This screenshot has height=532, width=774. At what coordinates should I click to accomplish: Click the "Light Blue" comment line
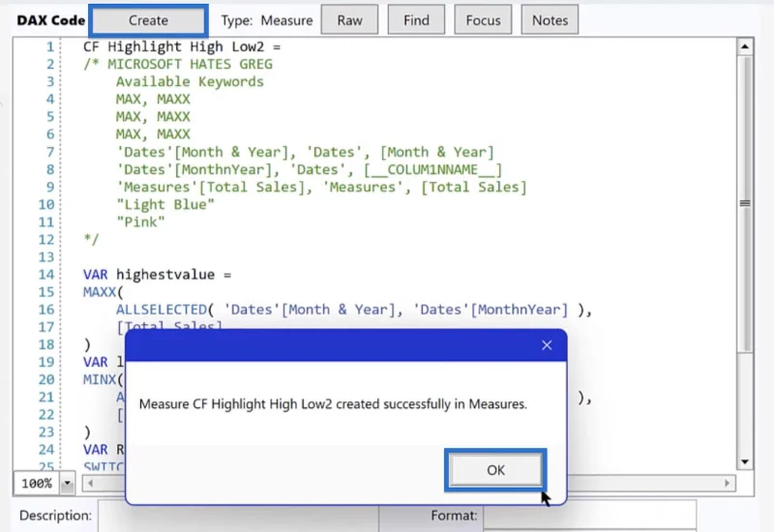coord(164,204)
